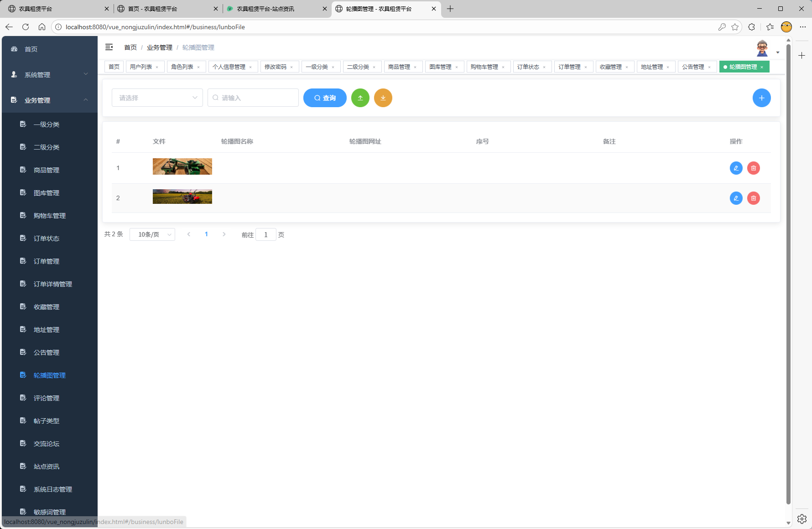Open 收藏管理 in the sidebar
The image size is (812, 529).
tap(50, 306)
